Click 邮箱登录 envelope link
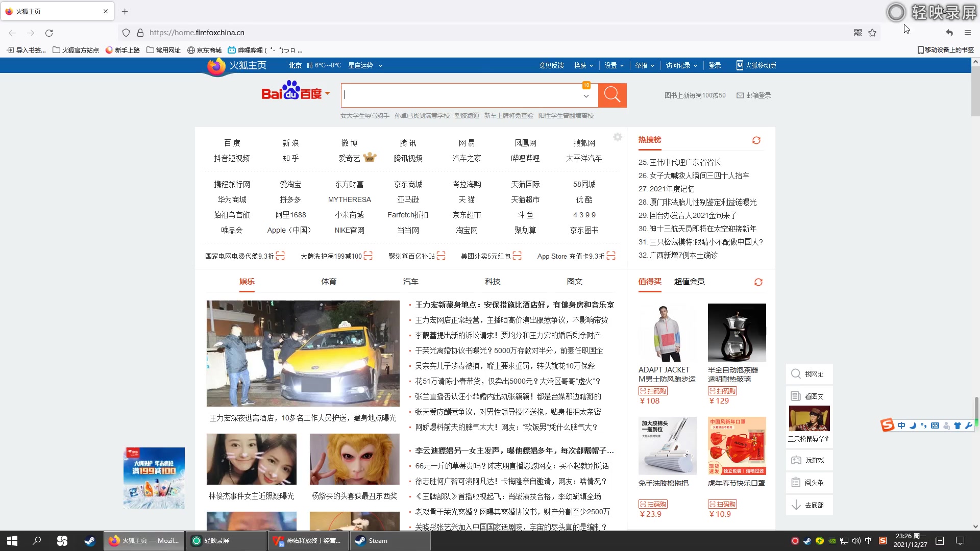This screenshot has height=551, width=980. pyautogui.click(x=753, y=95)
